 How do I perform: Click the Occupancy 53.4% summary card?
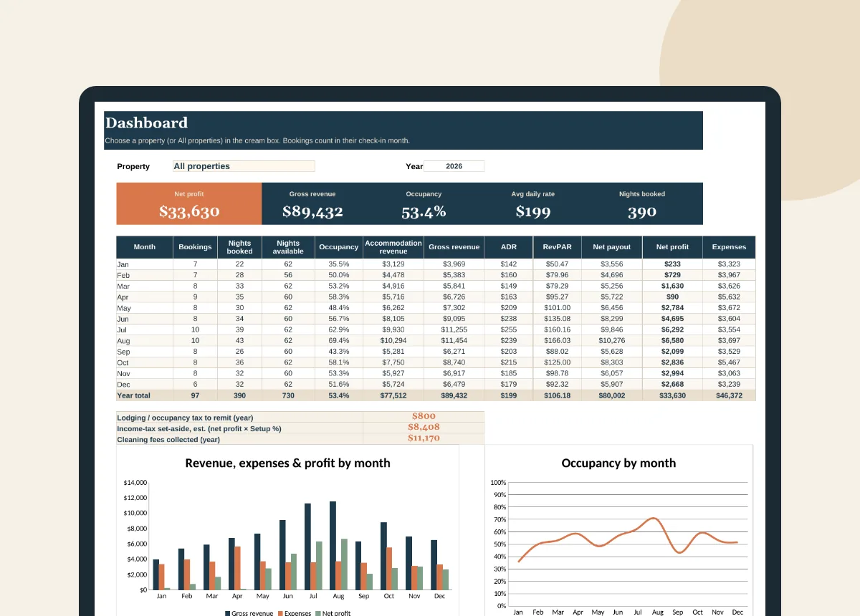[x=424, y=204]
